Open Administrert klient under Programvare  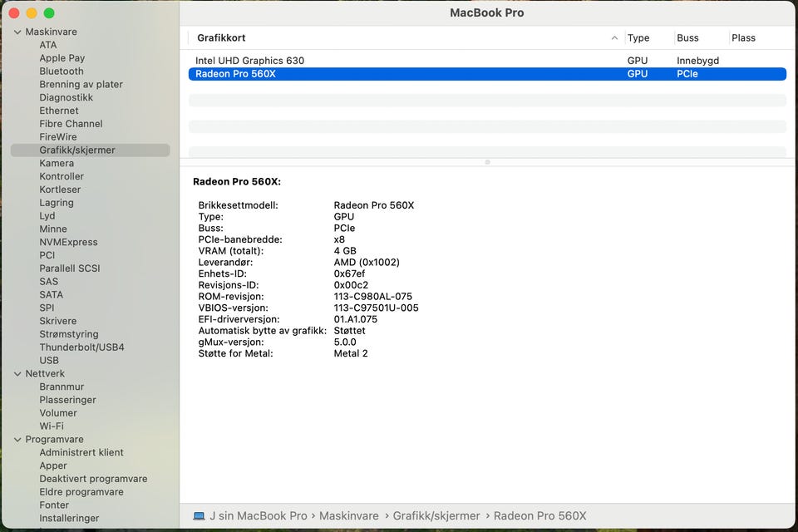[x=81, y=452]
